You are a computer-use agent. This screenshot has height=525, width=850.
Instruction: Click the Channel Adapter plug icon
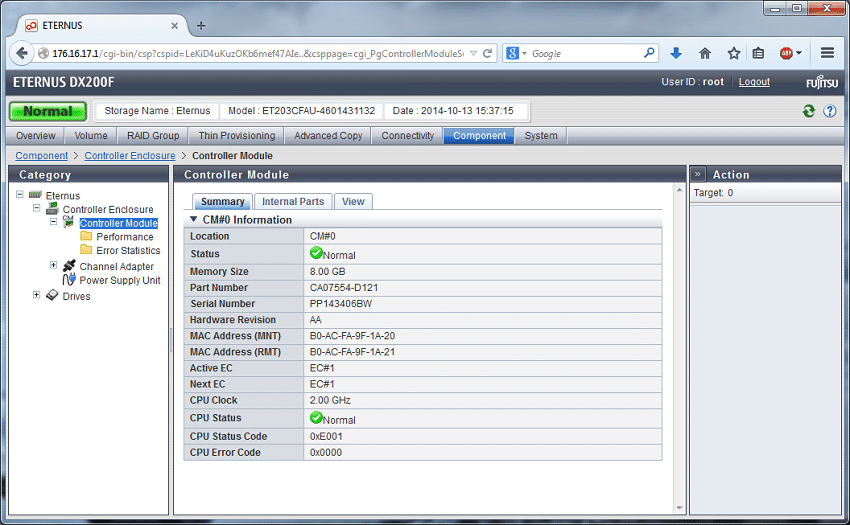69,266
